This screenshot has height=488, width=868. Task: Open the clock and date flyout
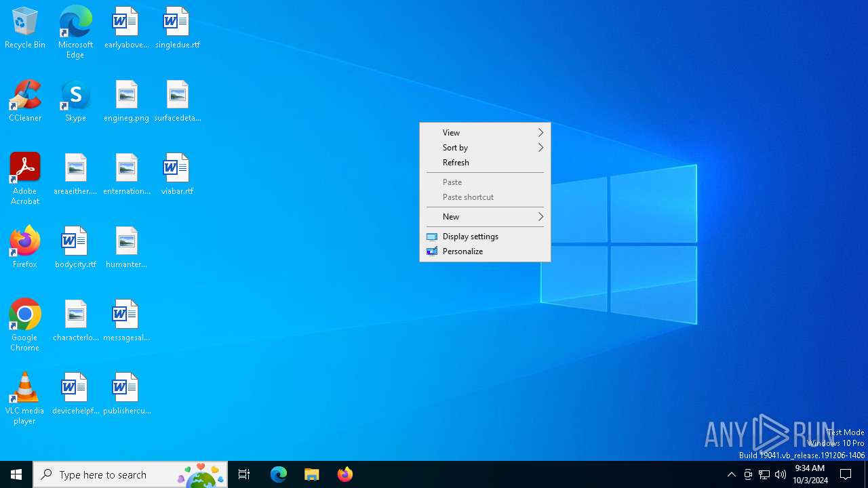pos(810,474)
